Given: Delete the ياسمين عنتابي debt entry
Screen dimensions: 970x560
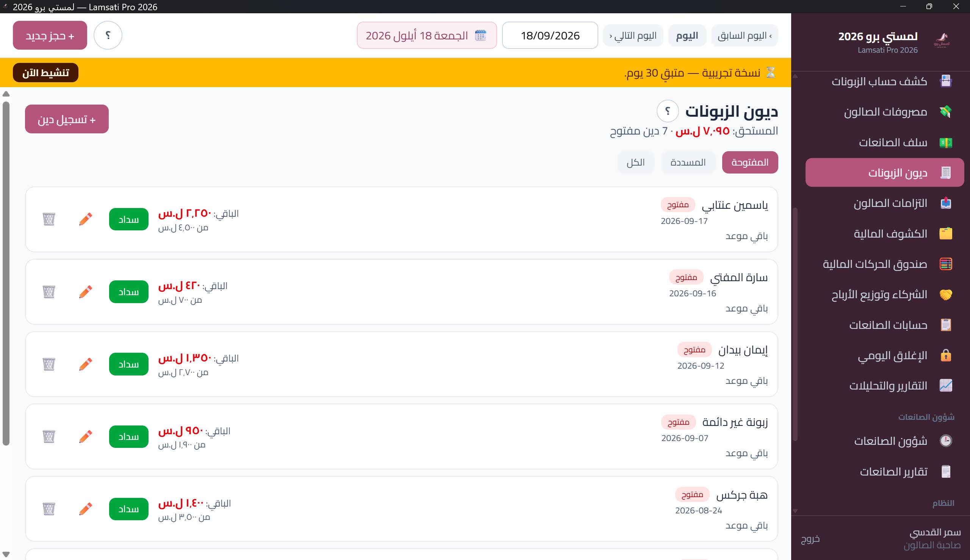Looking at the screenshot, I should (x=49, y=219).
